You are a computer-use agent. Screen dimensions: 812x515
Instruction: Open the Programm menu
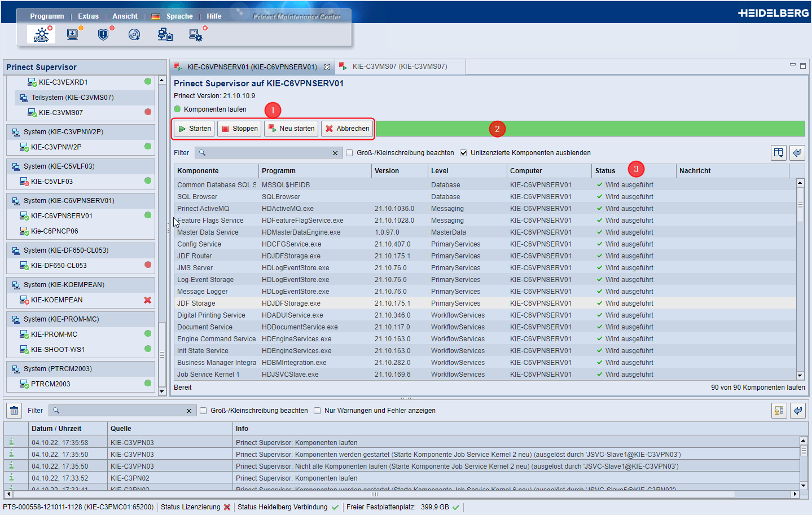[x=47, y=16]
